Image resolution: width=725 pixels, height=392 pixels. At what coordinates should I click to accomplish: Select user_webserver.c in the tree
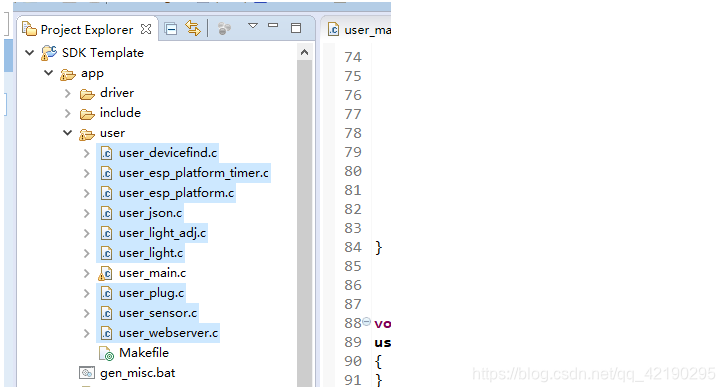tap(168, 333)
